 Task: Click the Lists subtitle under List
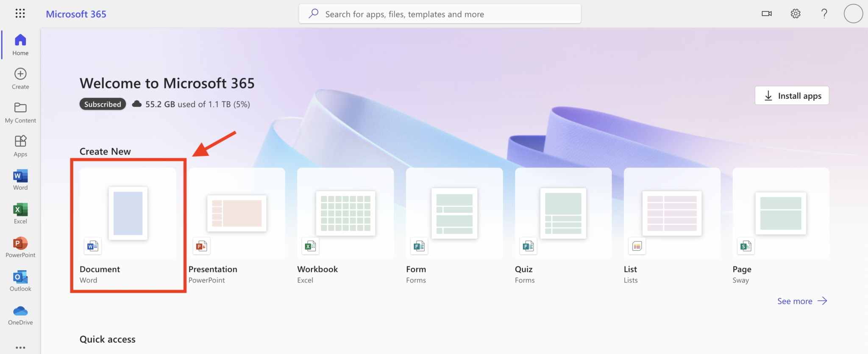coord(631,280)
